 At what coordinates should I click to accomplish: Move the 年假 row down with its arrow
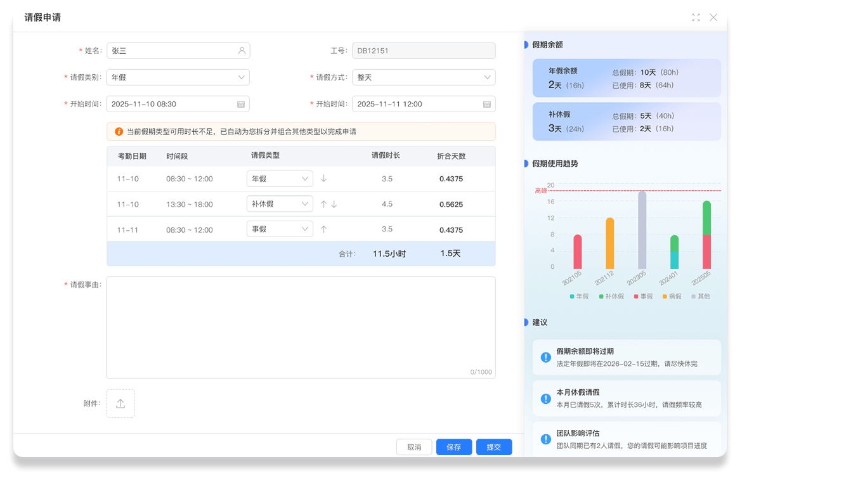(x=324, y=179)
